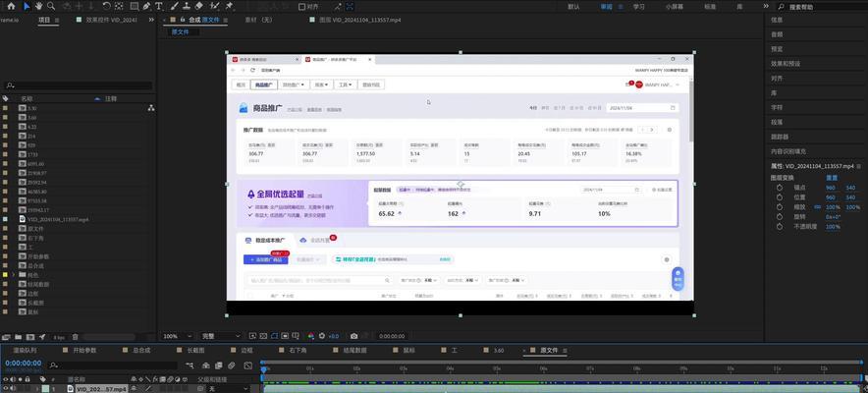Toggle the scale constrain proportions link

pyautogui.click(x=818, y=207)
